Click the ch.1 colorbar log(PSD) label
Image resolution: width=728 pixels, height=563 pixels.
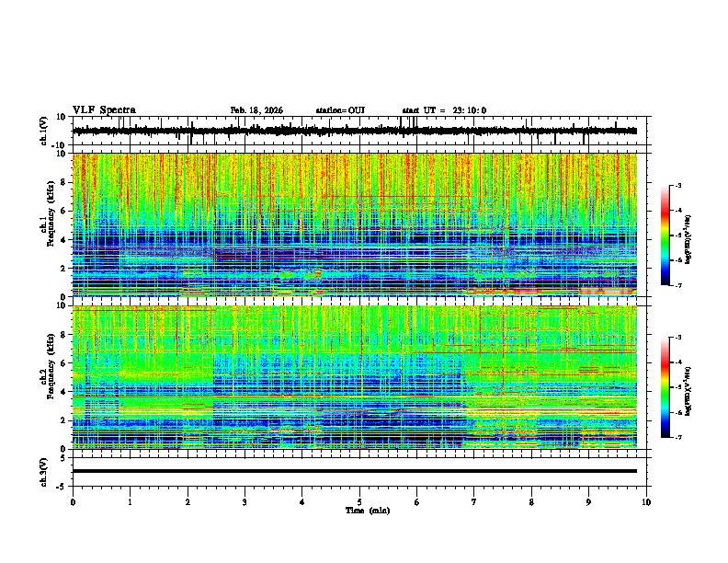(688, 240)
